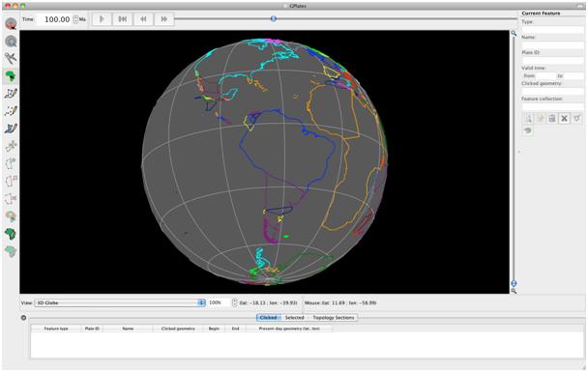The width and height of the screenshot is (588, 372).
Task: Select the Digitise Polygon tool
Action: pyautogui.click(x=11, y=129)
